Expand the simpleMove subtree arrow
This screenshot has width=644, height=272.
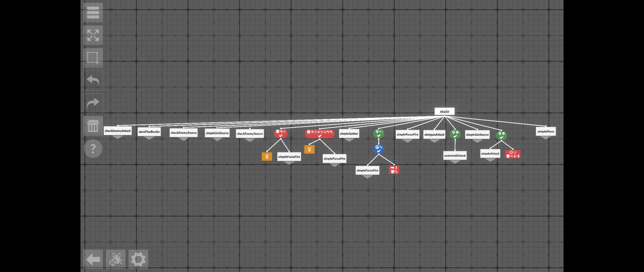pyautogui.click(x=545, y=138)
